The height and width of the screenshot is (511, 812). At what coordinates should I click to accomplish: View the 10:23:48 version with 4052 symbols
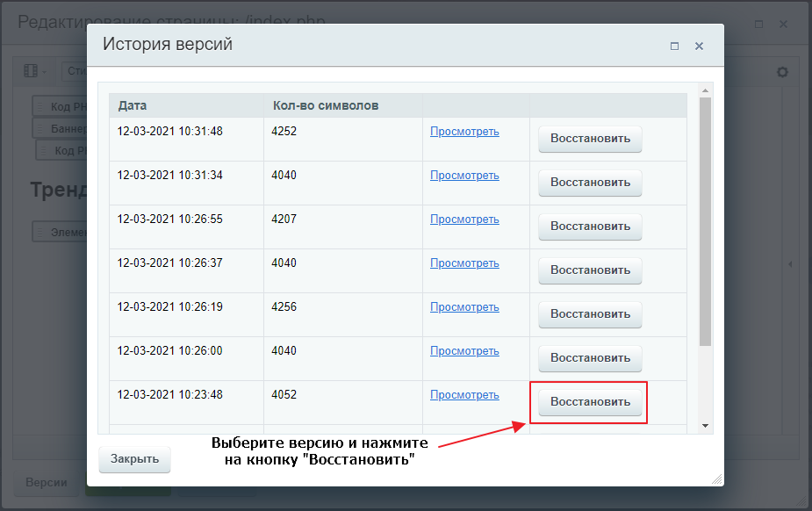click(464, 395)
